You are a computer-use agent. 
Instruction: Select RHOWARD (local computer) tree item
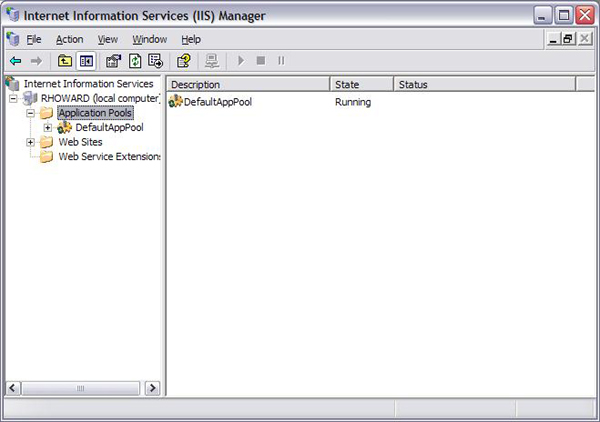click(x=100, y=98)
